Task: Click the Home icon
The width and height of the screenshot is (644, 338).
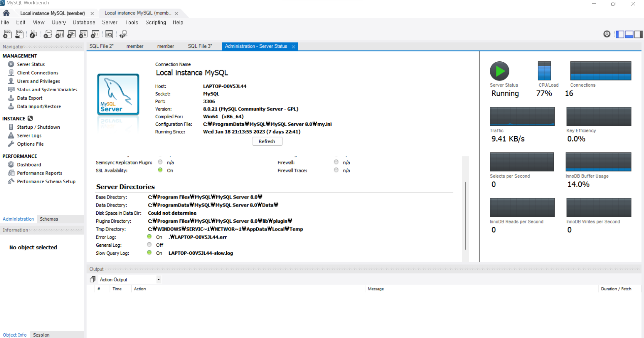Action: pyautogui.click(x=6, y=13)
